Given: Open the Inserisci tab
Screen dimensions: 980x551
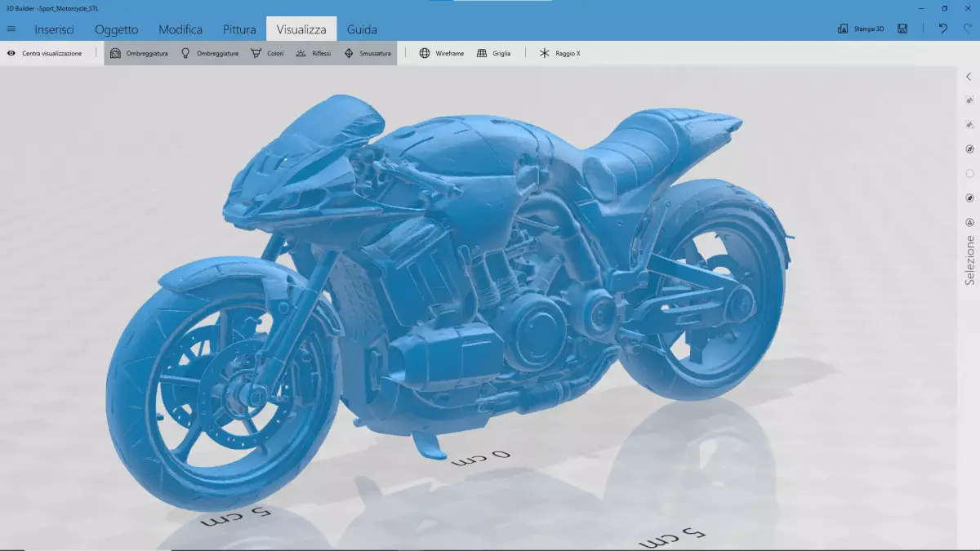Looking at the screenshot, I should 55,29.
